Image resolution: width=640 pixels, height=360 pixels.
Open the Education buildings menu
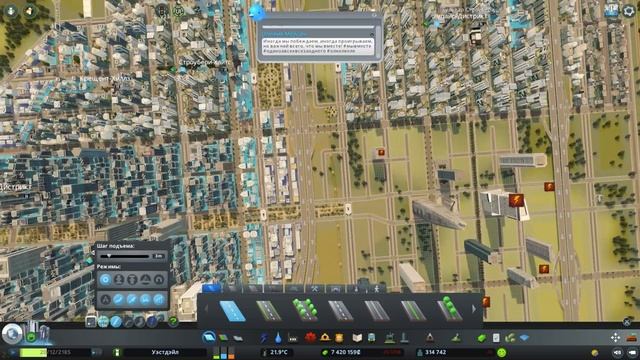pyautogui.click(x=357, y=338)
